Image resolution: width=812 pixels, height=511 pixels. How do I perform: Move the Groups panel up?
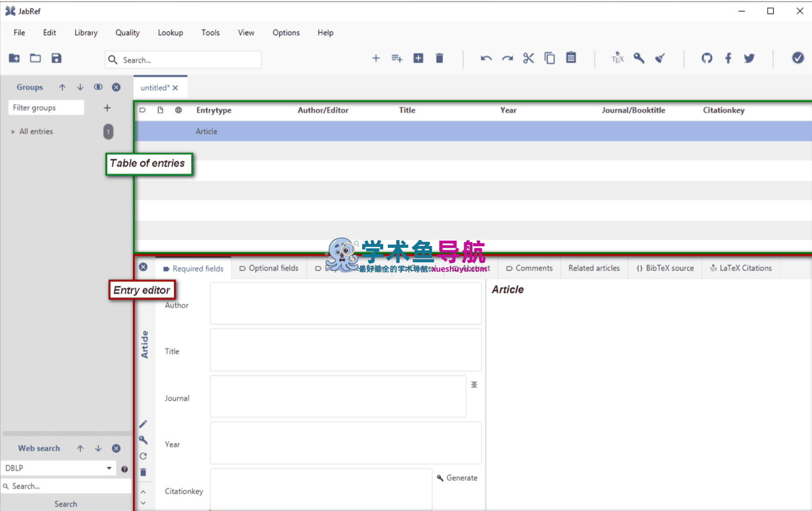(x=63, y=87)
